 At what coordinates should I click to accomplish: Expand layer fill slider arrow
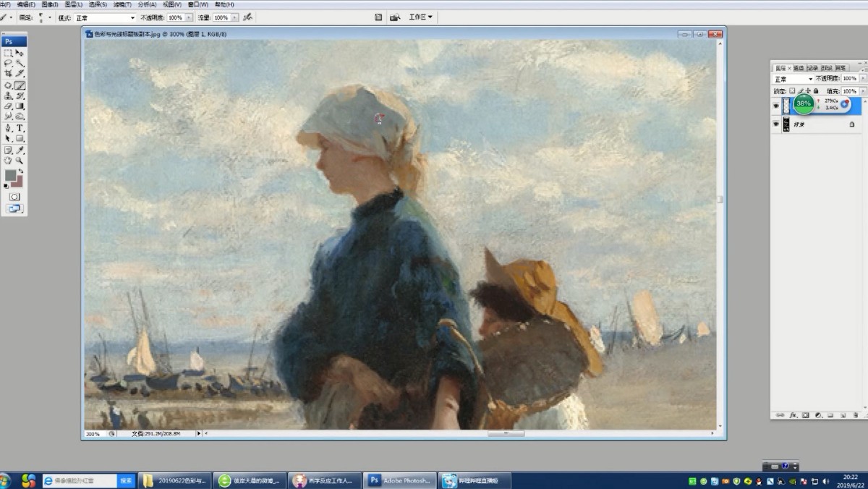coord(863,91)
